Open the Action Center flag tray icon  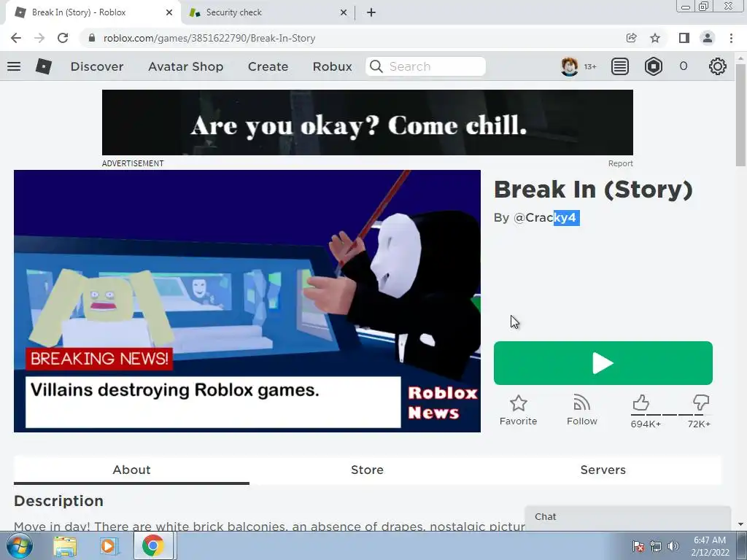638,545
